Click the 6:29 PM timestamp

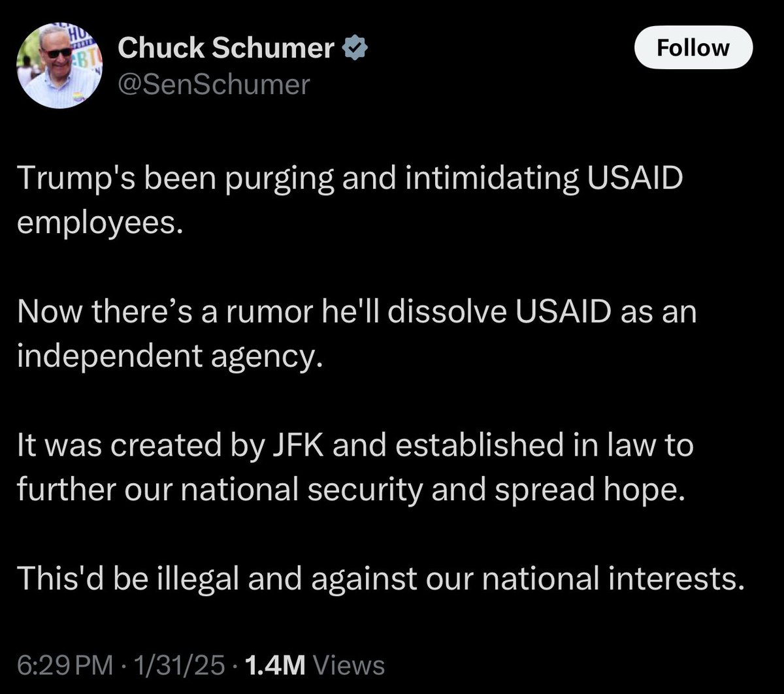[x=56, y=666]
